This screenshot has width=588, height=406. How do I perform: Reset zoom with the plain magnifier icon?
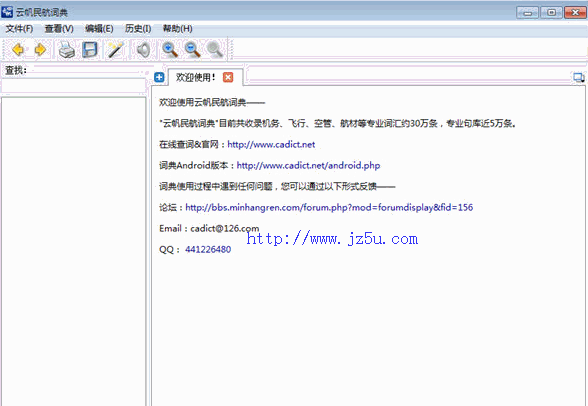point(214,50)
